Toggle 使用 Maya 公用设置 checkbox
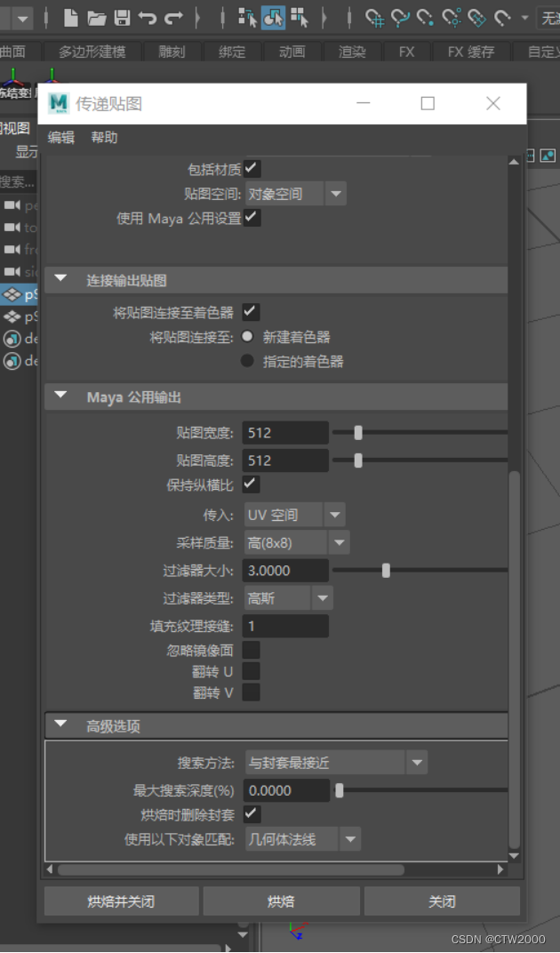This screenshot has width=560, height=953. tap(252, 218)
